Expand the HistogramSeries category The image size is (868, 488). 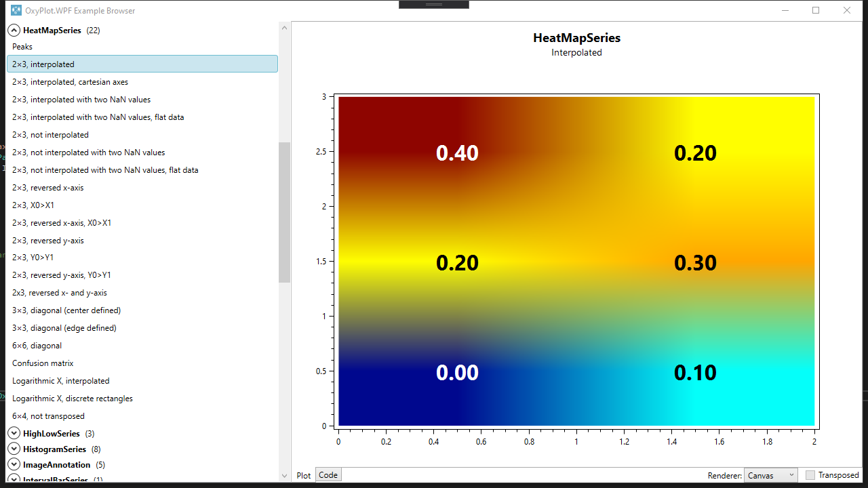(x=14, y=449)
